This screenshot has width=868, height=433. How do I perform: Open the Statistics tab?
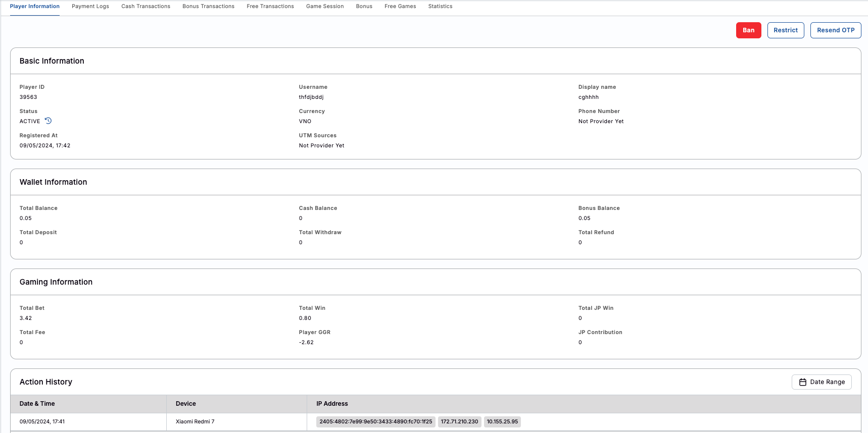coord(440,7)
